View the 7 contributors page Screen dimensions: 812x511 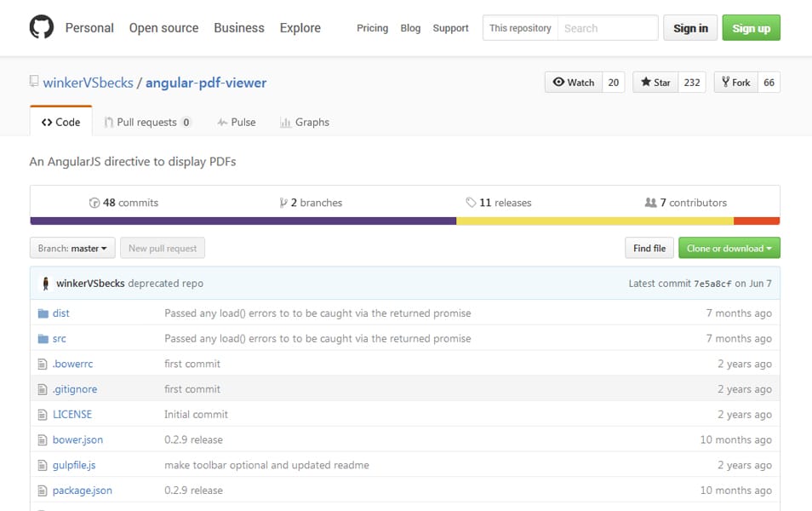coord(686,203)
